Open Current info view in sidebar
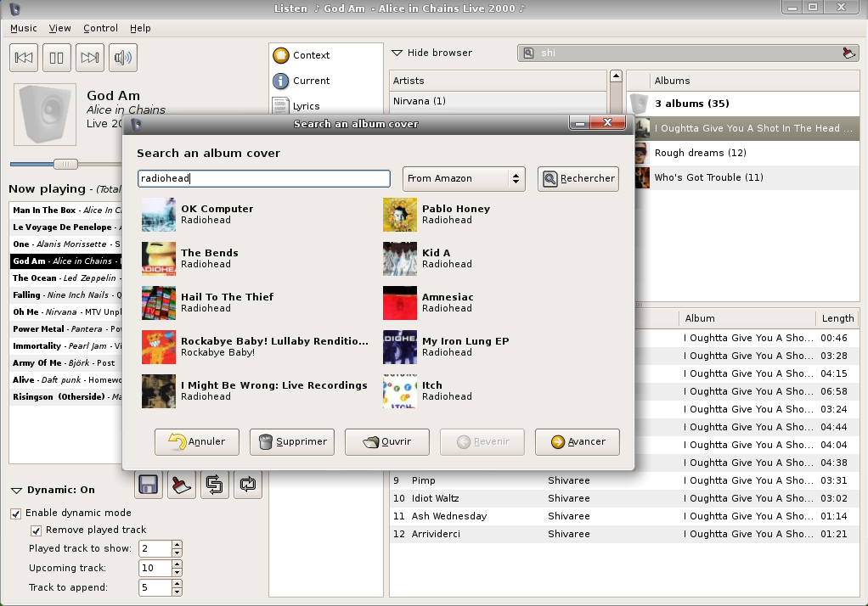 click(x=302, y=81)
